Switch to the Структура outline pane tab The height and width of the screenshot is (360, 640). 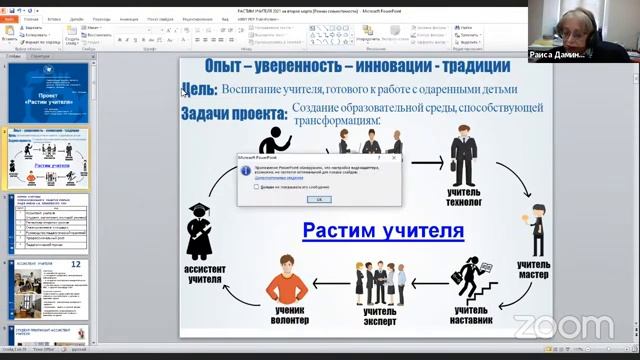(x=40, y=56)
